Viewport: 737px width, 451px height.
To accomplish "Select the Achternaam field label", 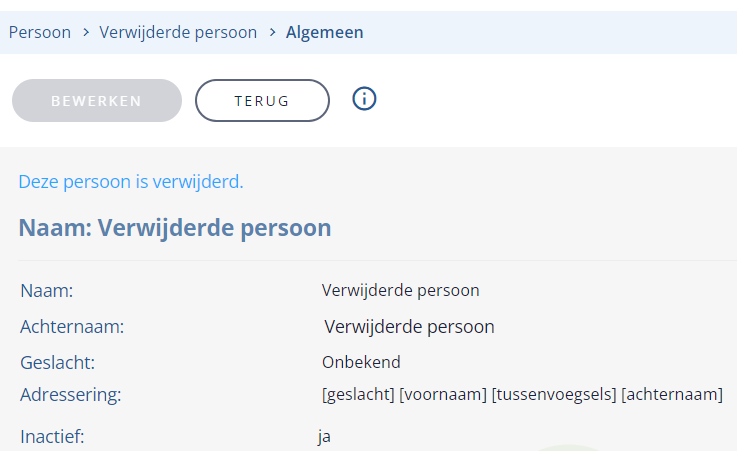I will click(x=72, y=327).
